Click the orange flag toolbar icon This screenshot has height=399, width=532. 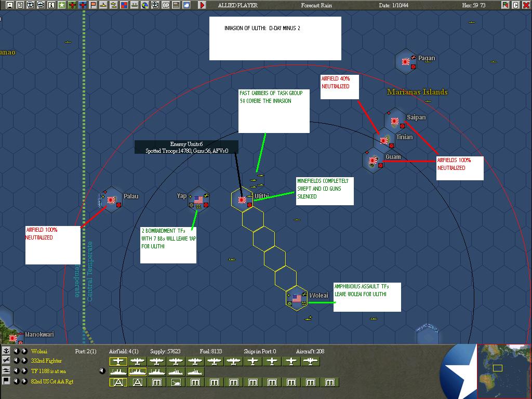[93, 5]
